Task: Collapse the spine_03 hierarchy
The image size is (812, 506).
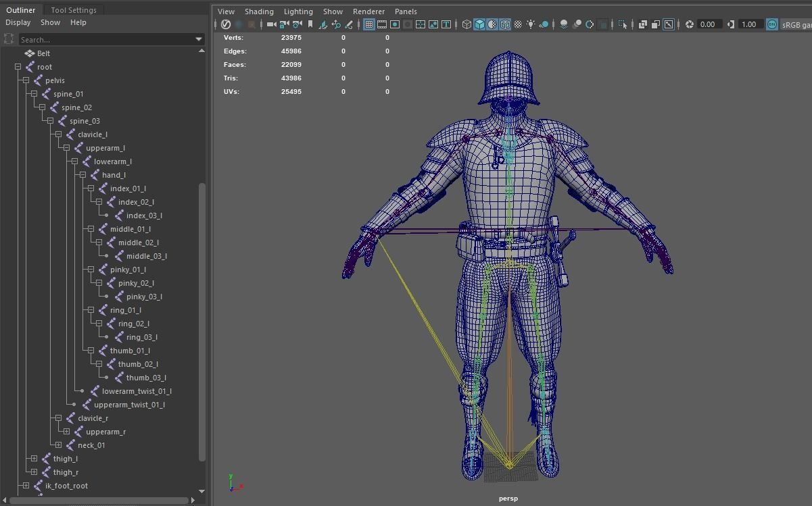Action: 51,121
